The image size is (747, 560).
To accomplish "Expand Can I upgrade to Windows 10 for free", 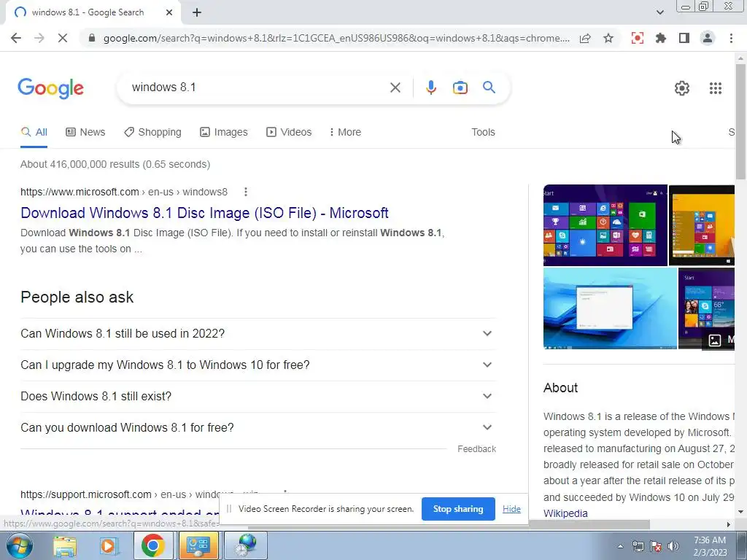I will (x=258, y=365).
